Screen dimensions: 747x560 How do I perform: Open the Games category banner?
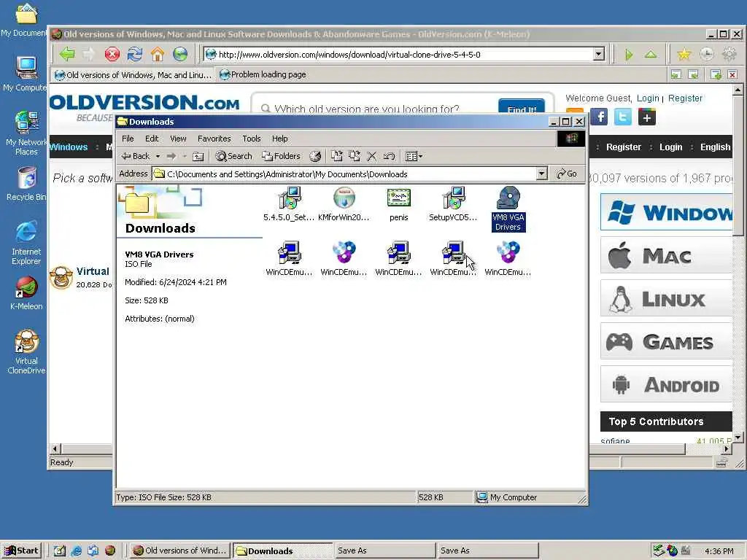(666, 341)
